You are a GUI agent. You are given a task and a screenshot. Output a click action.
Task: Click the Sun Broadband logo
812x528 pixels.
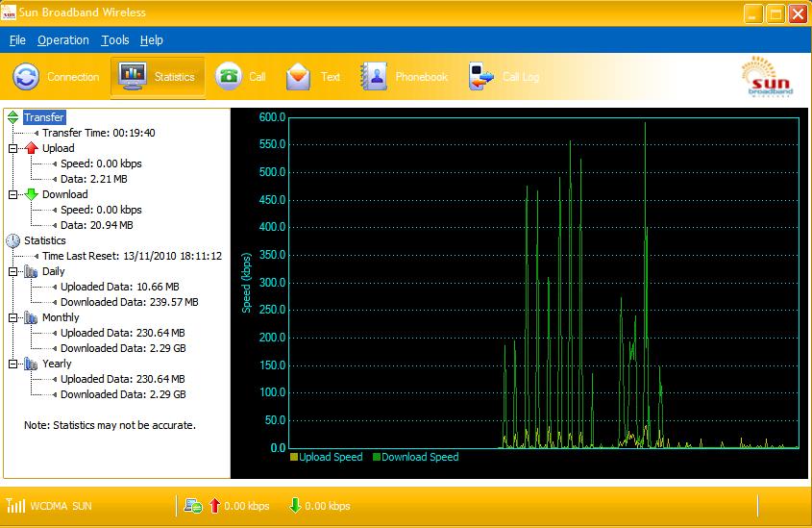[767, 77]
